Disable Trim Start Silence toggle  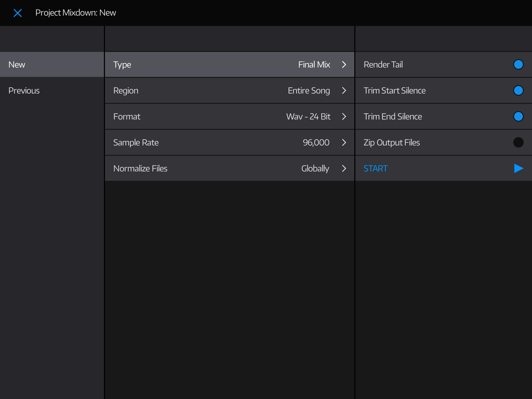[x=518, y=90]
